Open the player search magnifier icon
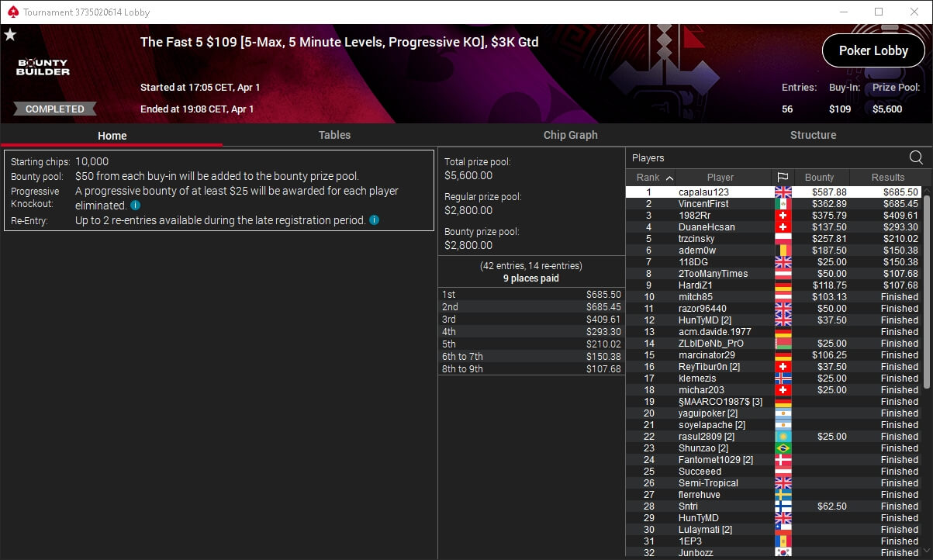This screenshot has height=560, width=933. point(916,157)
